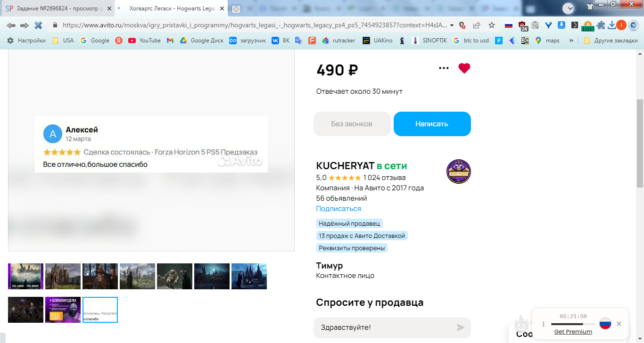Select the Hogwarts Legacy cover thumbnail with prices
This screenshot has height=343, width=644.
(x=25, y=276)
